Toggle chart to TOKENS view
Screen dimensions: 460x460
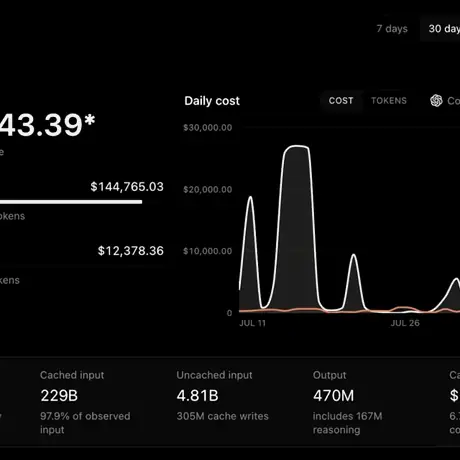[389, 101]
